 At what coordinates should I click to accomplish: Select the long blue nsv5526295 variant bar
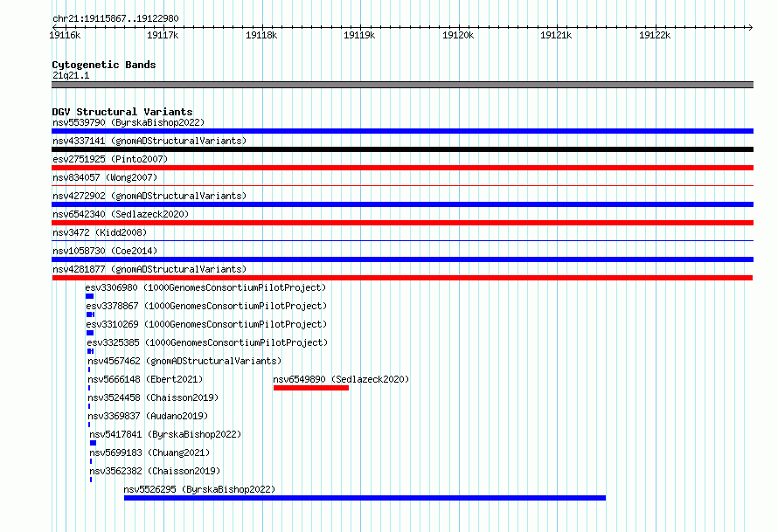(x=365, y=498)
